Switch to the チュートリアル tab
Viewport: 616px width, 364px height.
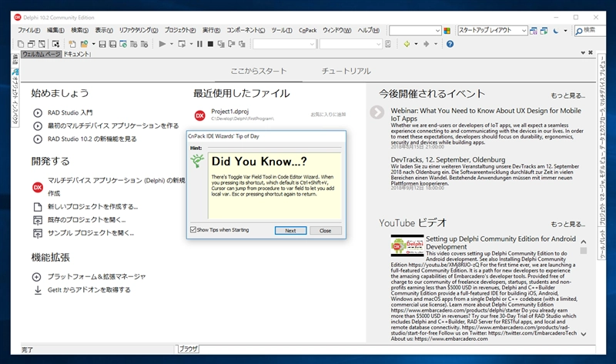tap(346, 71)
